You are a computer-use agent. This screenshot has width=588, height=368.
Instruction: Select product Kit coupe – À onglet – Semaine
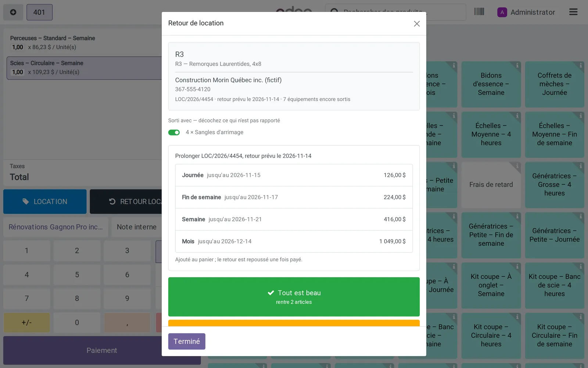click(491, 286)
